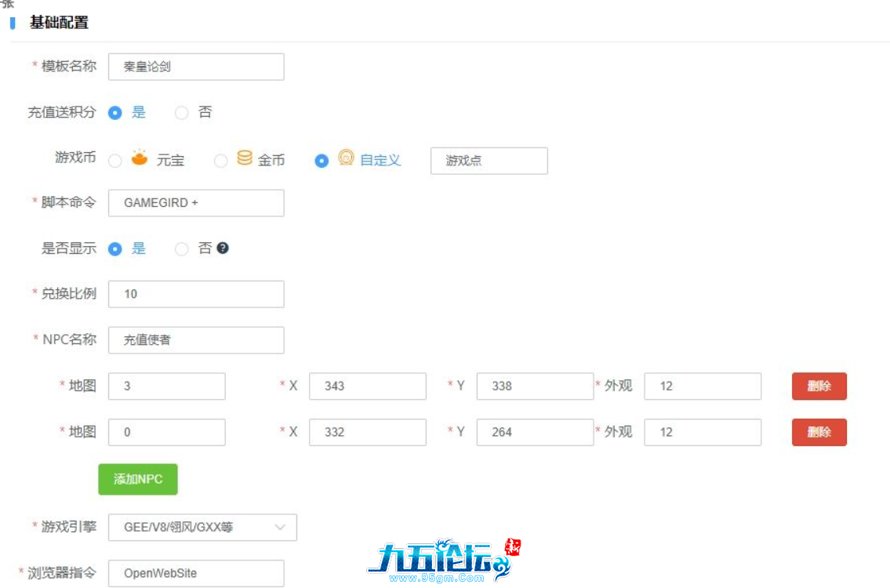Select 否 for 充值送积分
This screenshot has width=890, height=588.
point(182,112)
